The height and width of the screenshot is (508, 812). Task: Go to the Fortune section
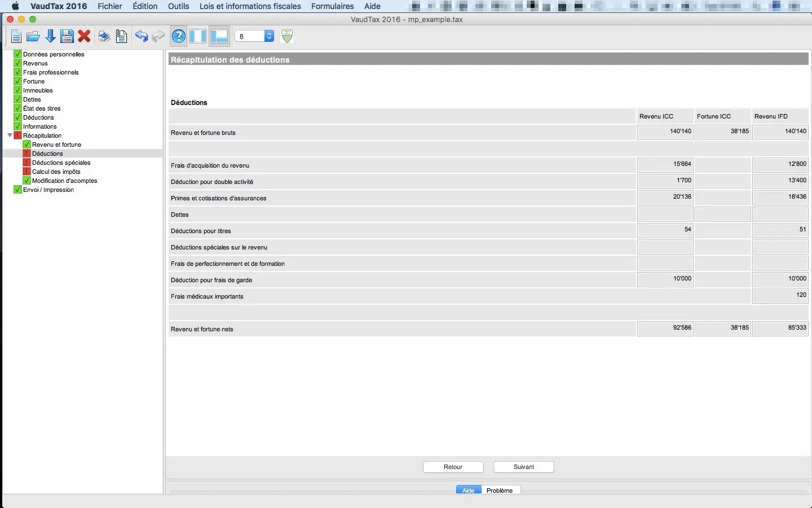coord(34,81)
